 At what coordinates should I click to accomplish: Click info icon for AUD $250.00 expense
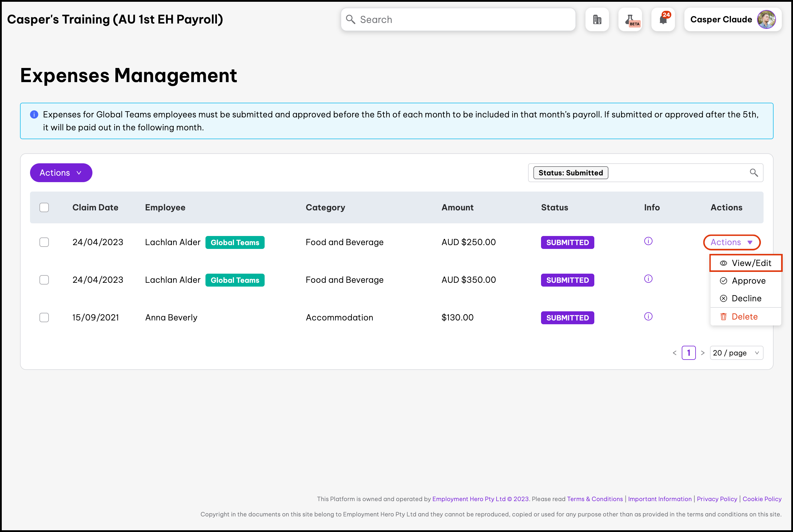coord(648,241)
